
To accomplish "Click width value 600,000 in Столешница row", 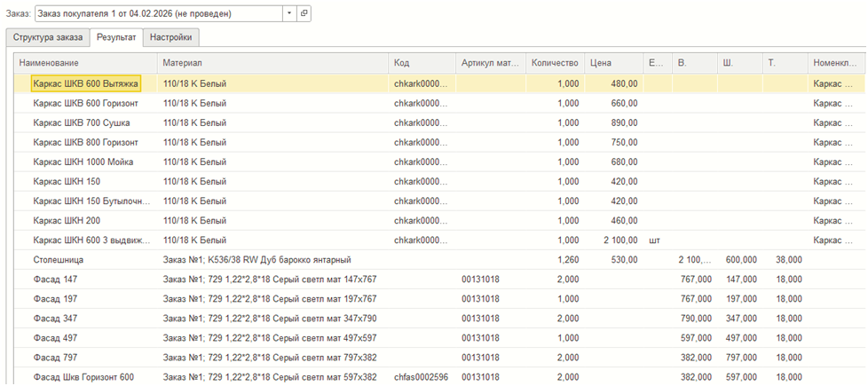I will pyautogui.click(x=741, y=259).
